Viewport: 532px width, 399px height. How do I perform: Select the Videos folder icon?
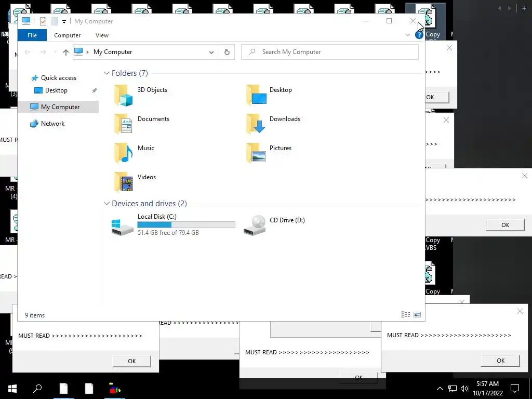[x=124, y=182]
